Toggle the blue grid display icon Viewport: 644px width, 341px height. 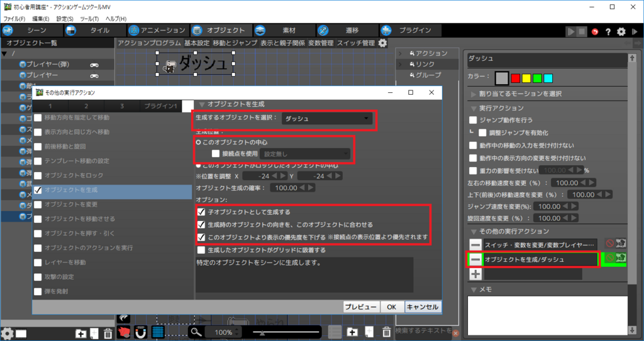point(158,332)
